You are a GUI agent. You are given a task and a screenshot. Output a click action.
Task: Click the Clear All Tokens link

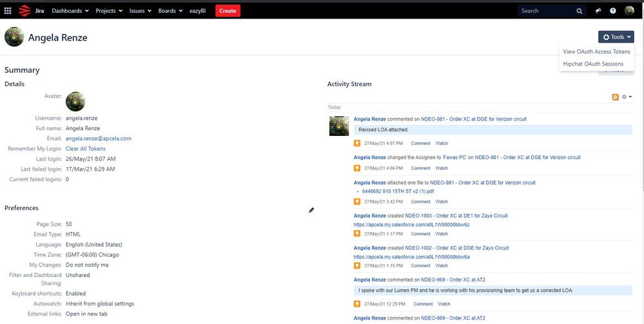coord(86,149)
